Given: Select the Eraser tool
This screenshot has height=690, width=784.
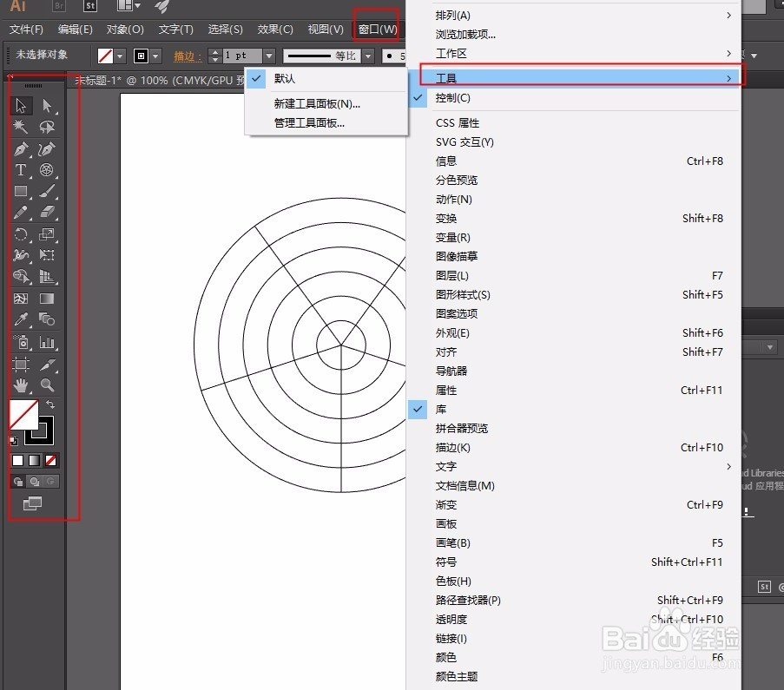Looking at the screenshot, I should 47,212.
